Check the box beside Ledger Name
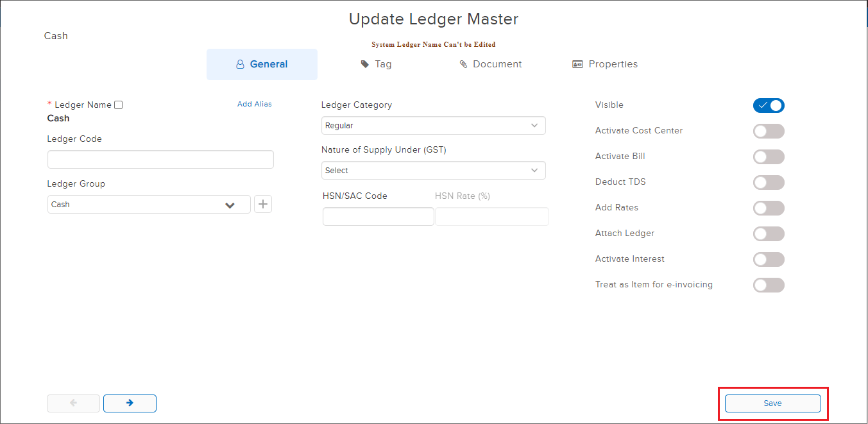This screenshot has height=424, width=868. pyautogui.click(x=118, y=104)
